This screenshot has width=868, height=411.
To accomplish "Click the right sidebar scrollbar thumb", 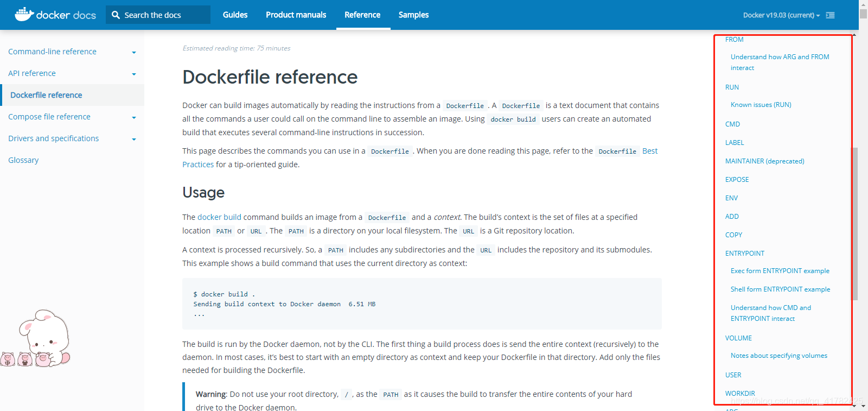I will click(854, 224).
